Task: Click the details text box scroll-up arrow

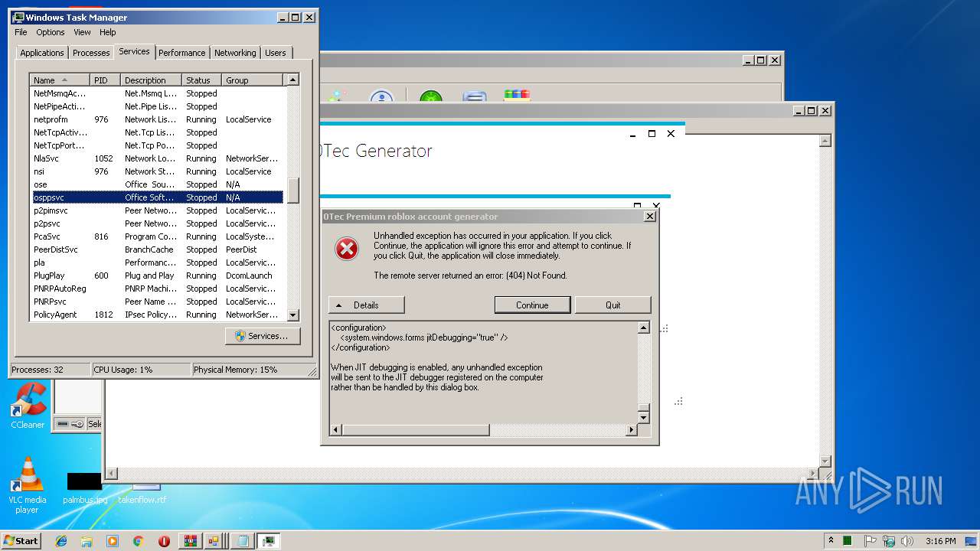Action: (644, 328)
